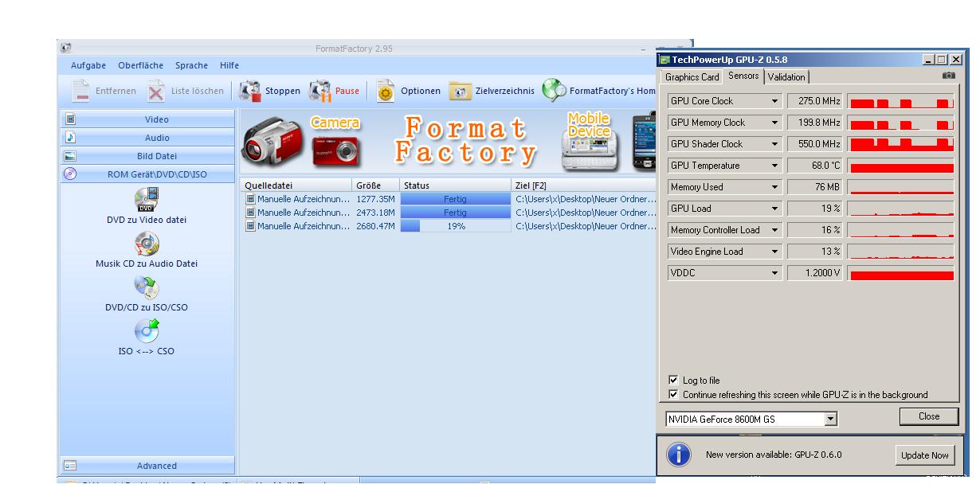Viewport: 980px width, 488px height.
Task: Click the Liste löschen red X icon
Action: point(156,91)
